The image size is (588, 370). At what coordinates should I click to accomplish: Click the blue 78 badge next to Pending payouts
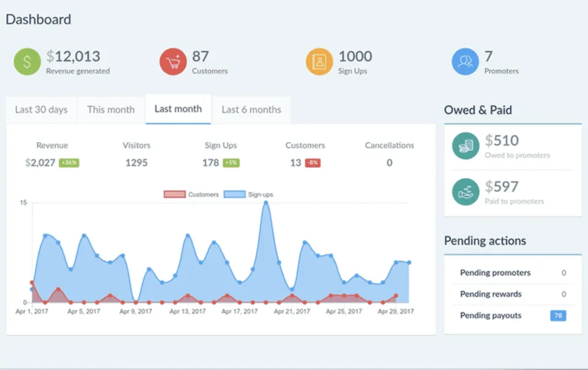click(x=557, y=315)
